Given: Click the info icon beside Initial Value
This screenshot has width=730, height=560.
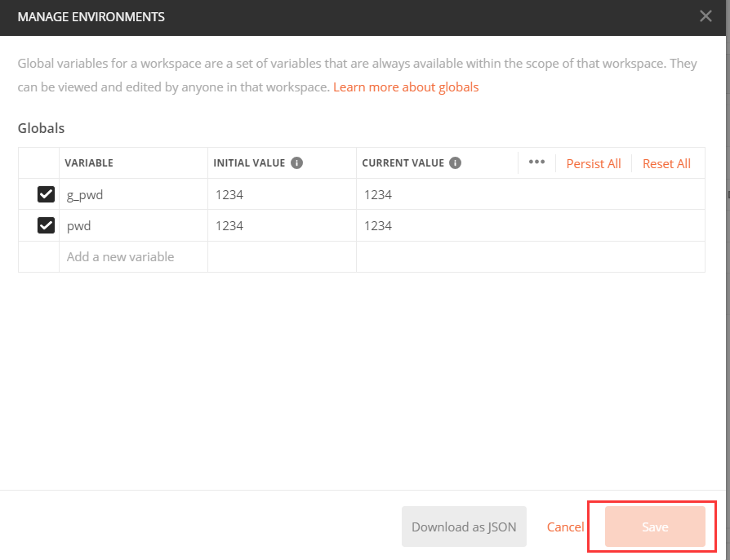Looking at the screenshot, I should (297, 162).
